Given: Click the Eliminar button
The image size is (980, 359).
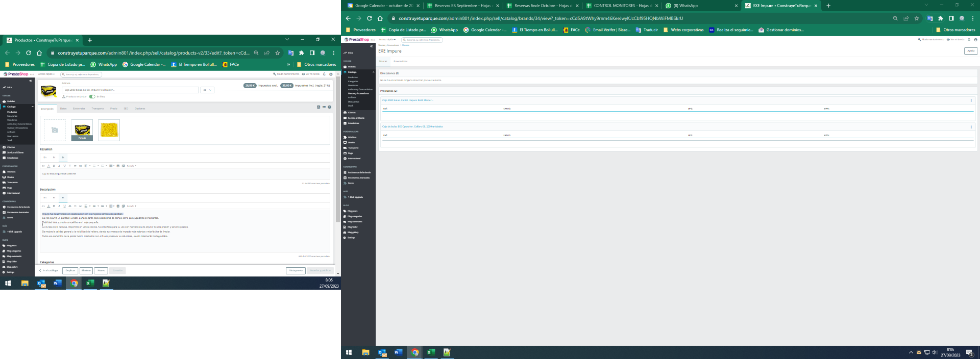Looking at the screenshot, I should tap(86, 270).
